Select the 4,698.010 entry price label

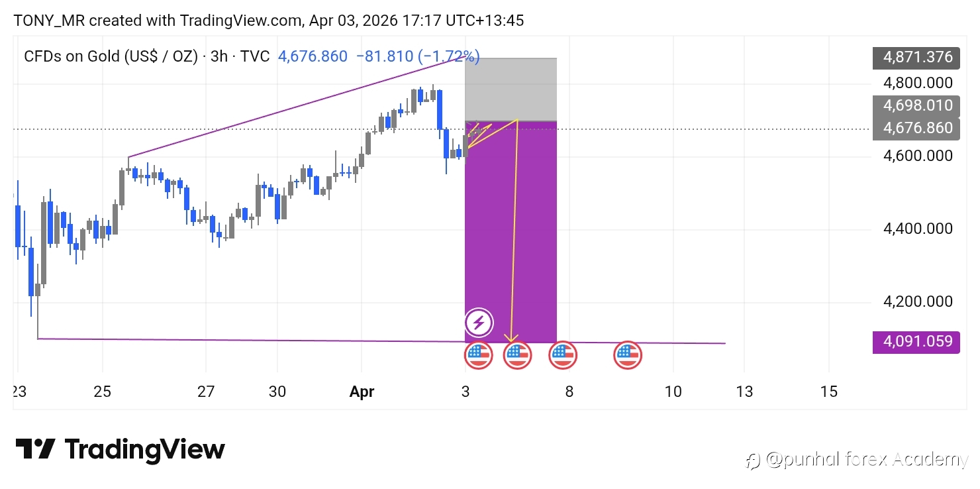point(916,105)
